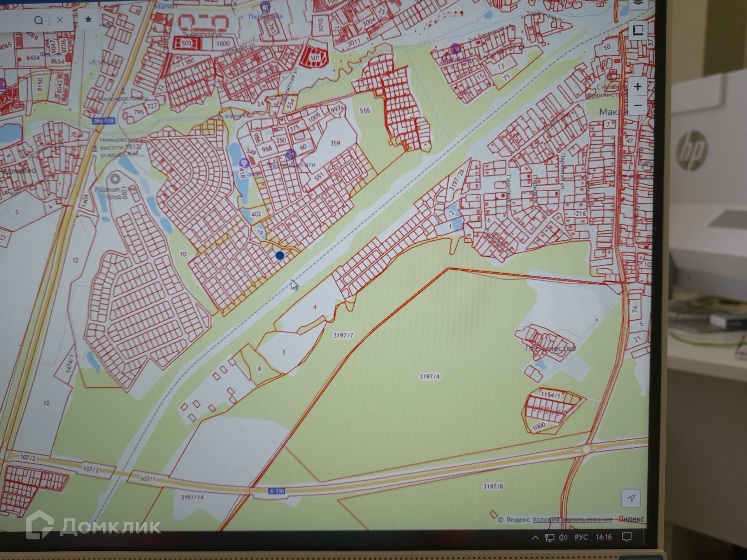
Task: Open the volume control in taskbar
Action: click(x=563, y=538)
